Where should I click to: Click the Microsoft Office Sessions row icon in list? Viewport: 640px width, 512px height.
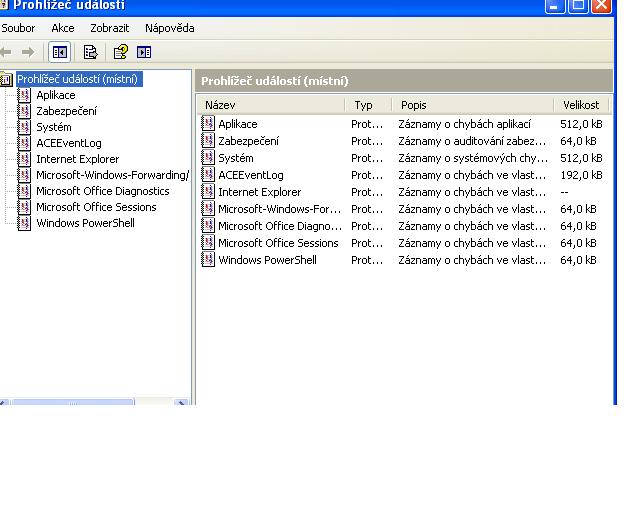tap(208, 243)
